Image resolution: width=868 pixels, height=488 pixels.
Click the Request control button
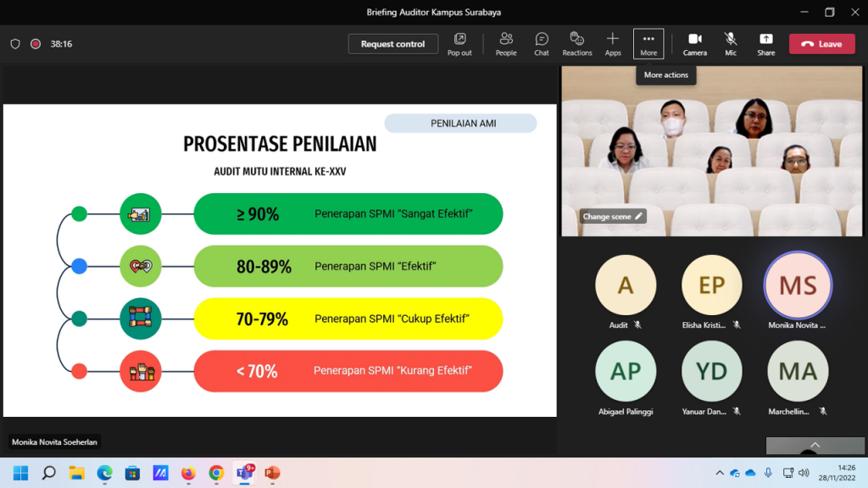(x=392, y=44)
